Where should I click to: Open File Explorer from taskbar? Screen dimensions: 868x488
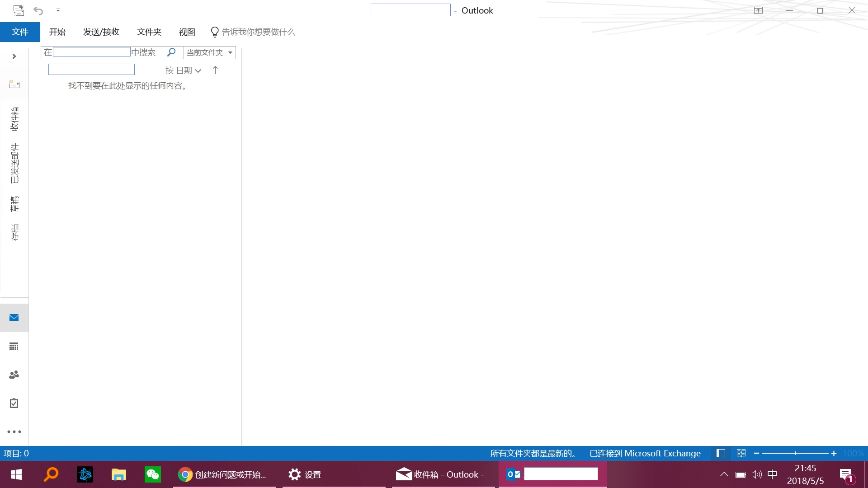point(118,474)
